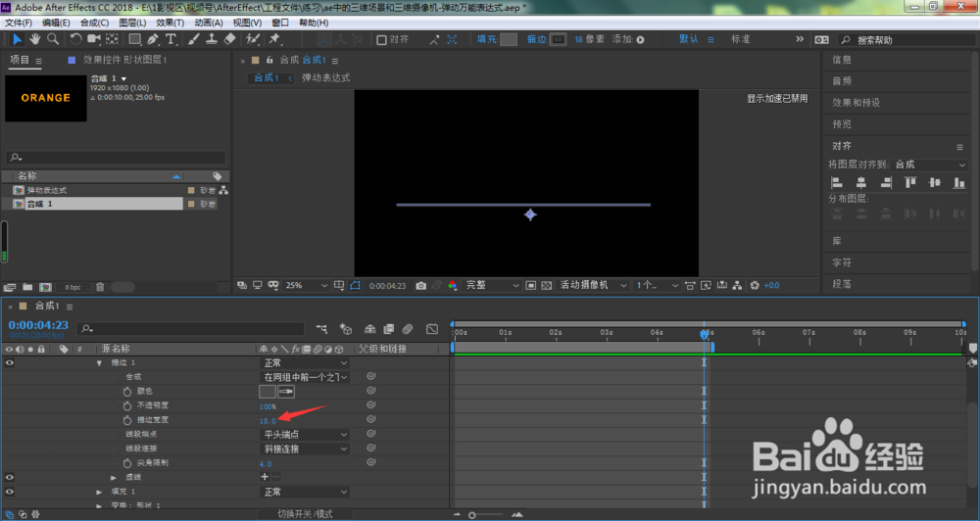Open the 活动摄像机 view dropdown
The image size is (980, 521).
(x=593, y=286)
